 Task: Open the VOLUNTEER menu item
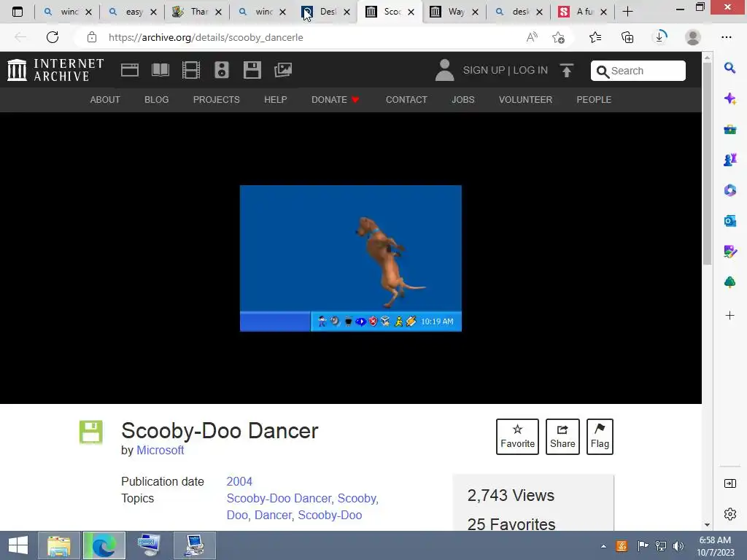click(x=525, y=99)
